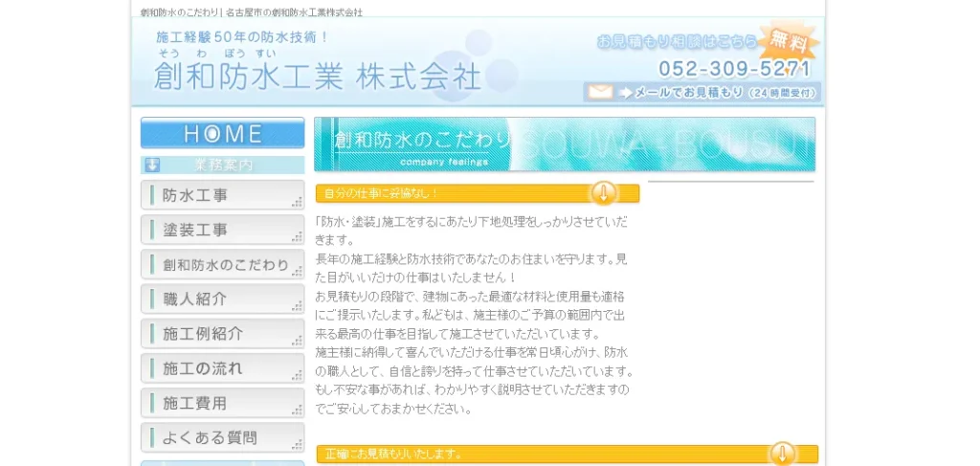This screenshot has width=980, height=466.
Task: Click the お見積もり相談はこちら text
Action: 677,42
